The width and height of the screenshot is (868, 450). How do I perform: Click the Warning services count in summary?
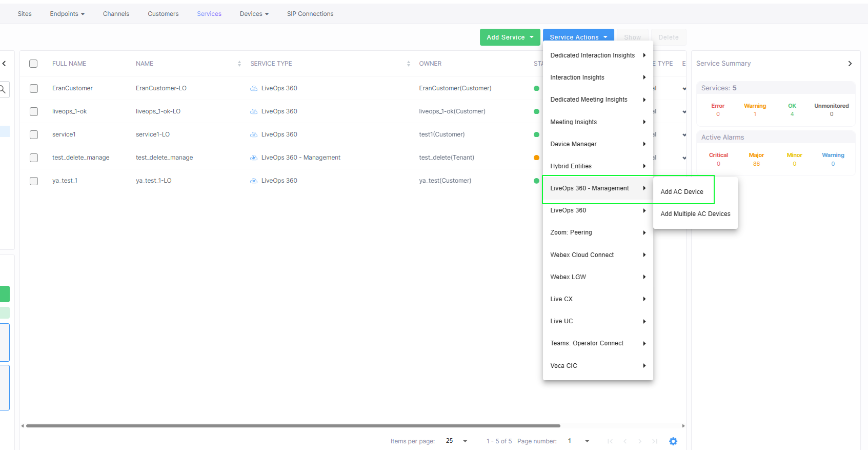pyautogui.click(x=755, y=114)
